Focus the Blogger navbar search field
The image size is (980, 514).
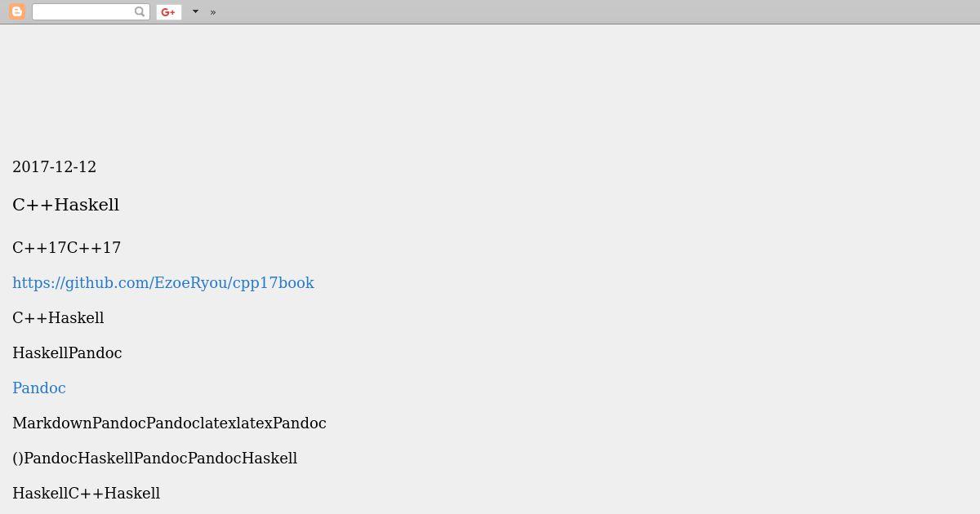[91, 11]
